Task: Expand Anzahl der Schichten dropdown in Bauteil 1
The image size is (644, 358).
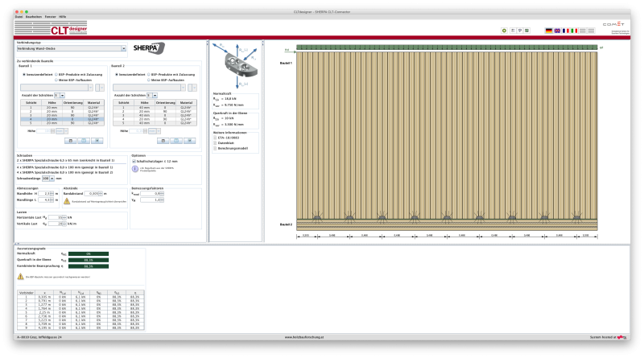Action: (63, 95)
